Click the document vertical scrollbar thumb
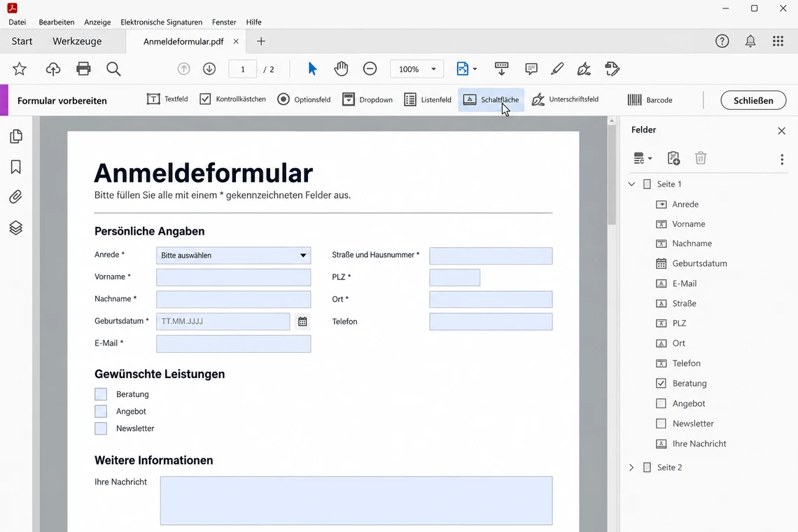798x532 pixels. [611, 174]
